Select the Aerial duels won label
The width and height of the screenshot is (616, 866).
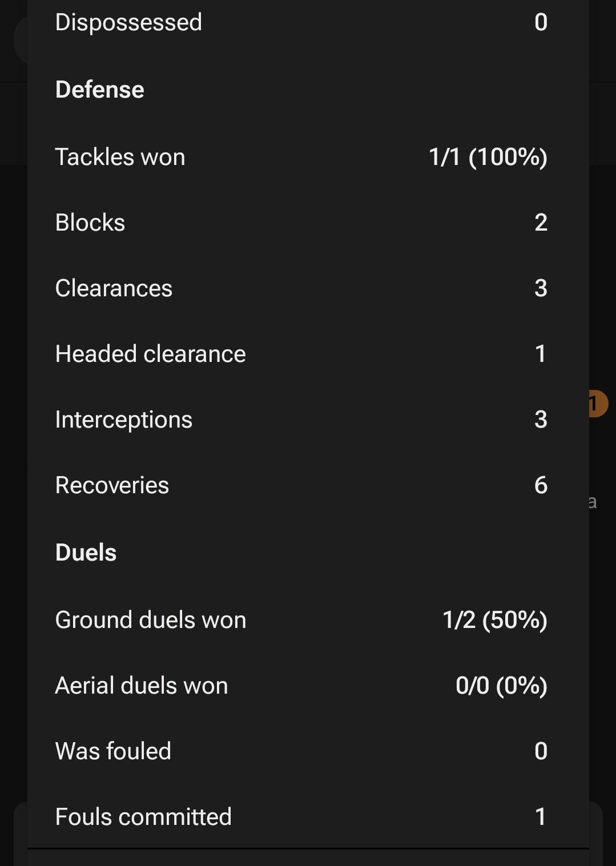[142, 686]
